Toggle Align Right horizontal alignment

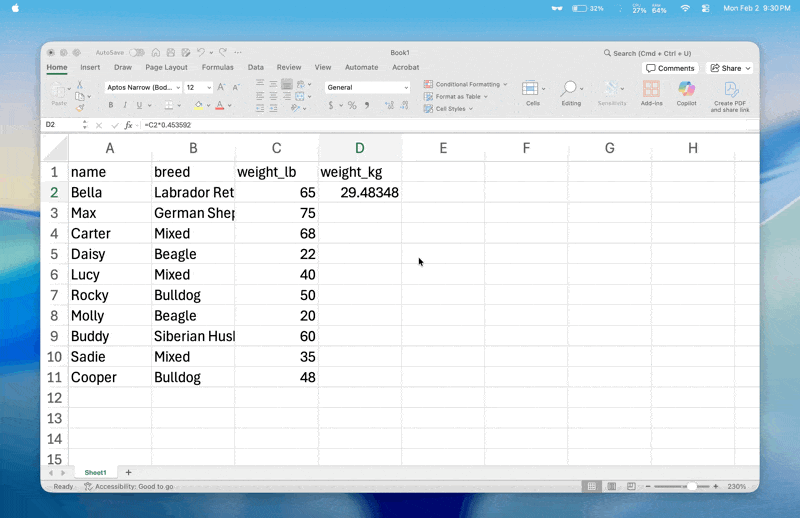click(x=287, y=96)
